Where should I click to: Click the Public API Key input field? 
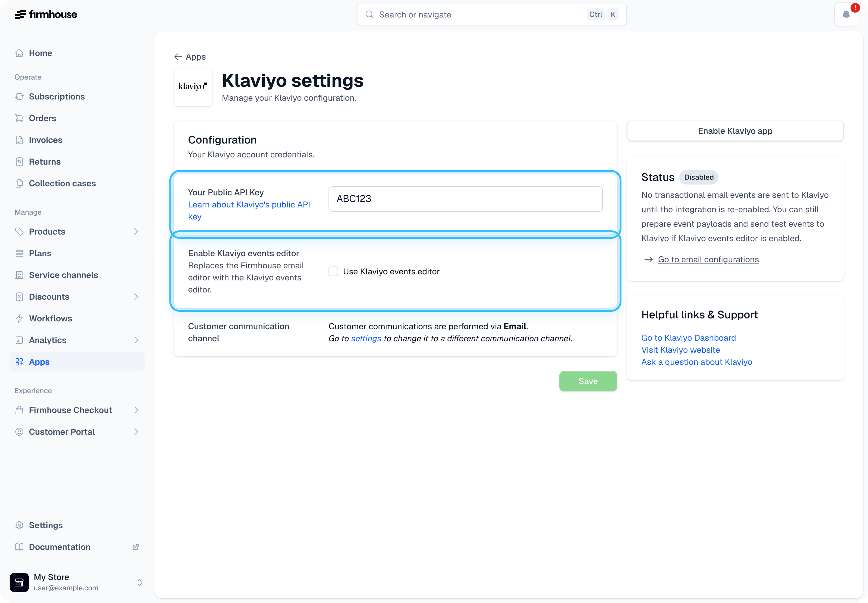coord(465,199)
